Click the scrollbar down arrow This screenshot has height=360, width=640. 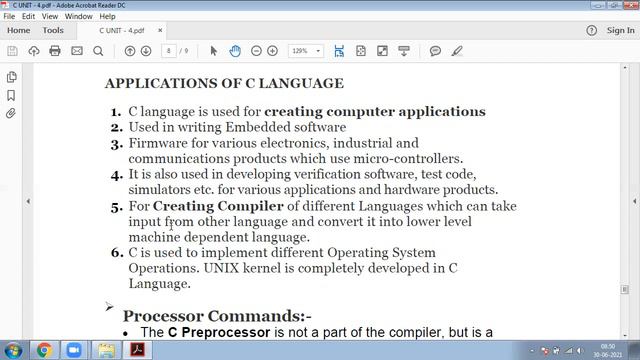pos(625,336)
